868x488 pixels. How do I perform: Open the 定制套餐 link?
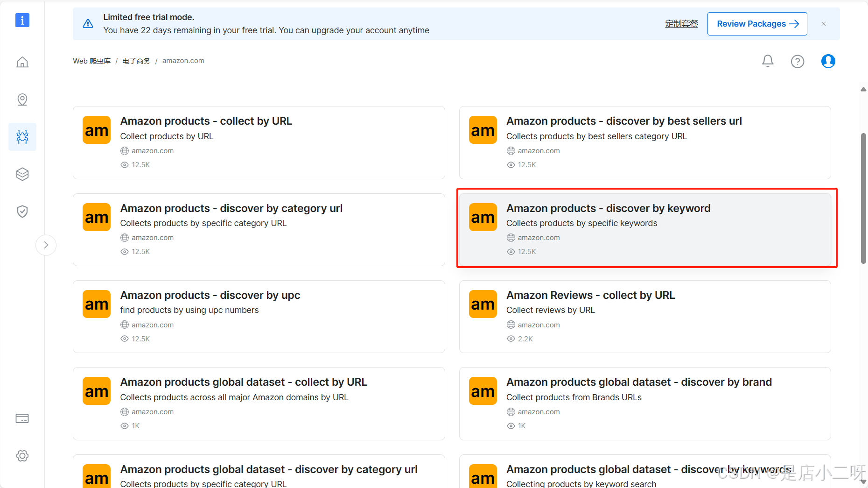coord(681,24)
